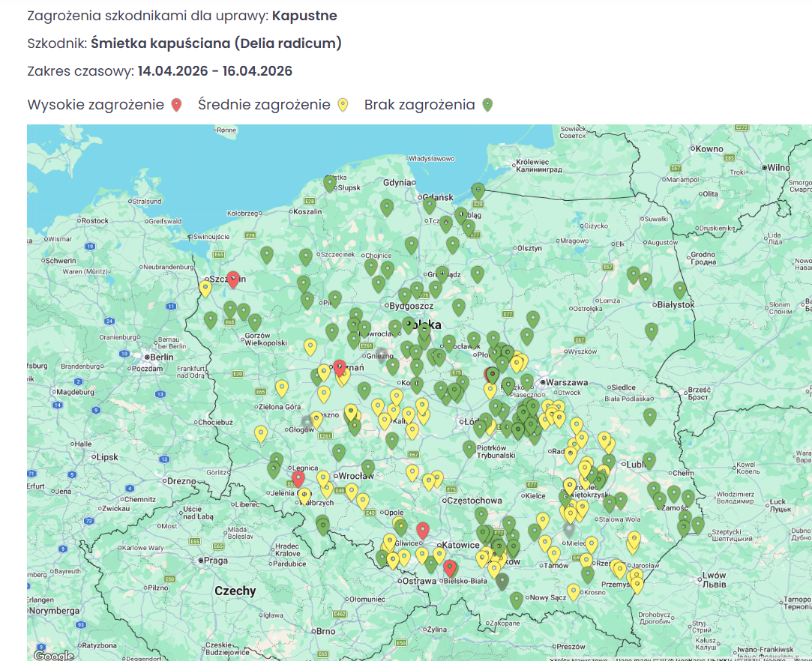The image size is (812, 661).
Task: Click the yellow marker above Głogów
Action: click(316, 419)
